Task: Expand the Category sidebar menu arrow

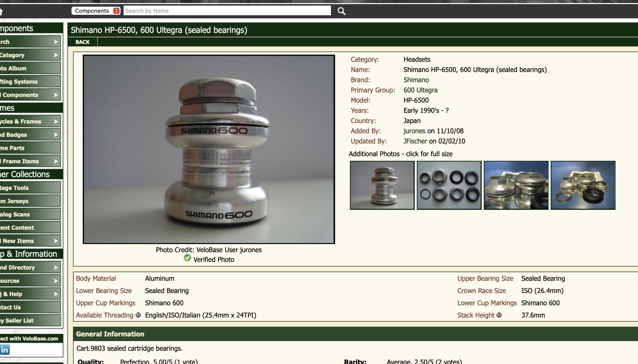Action: point(55,55)
